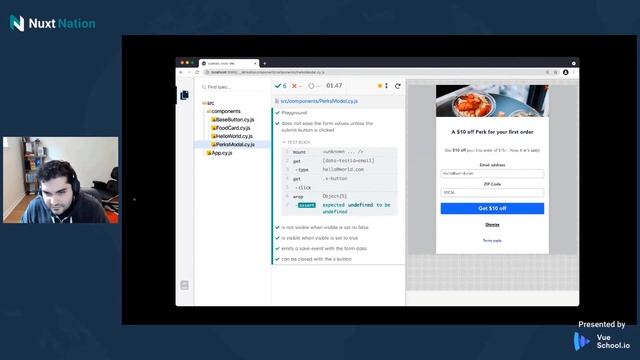Open FoodCard.cy.js spec
Viewport: 640px width, 360px height.
(231, 128)
